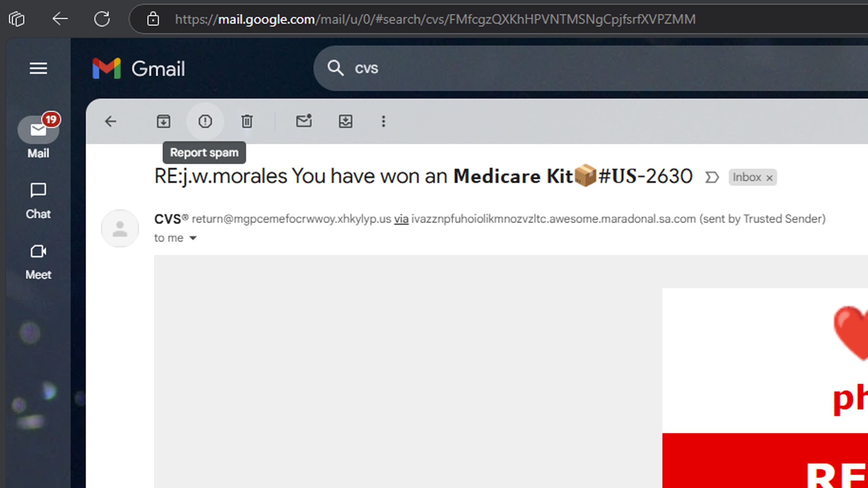This screenshot has height=488, width=868.
Task: Click the Chat navigation tab
Action: click(x=39, y=200)
